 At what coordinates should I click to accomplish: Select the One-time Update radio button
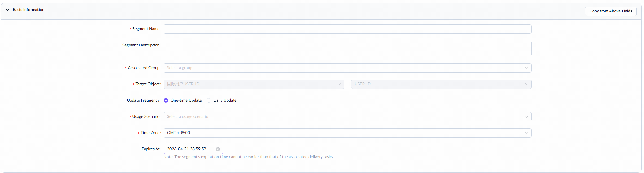(x=166, y=100)
